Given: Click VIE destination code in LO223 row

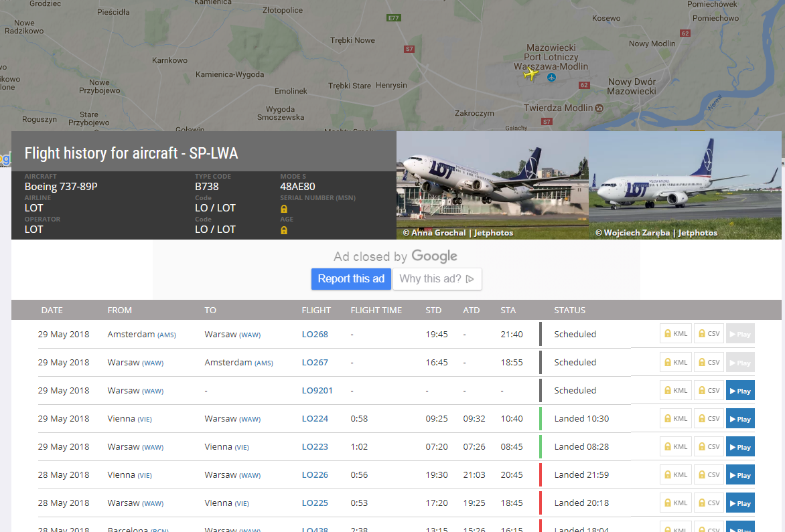Looking at the screenshot, I should pyautogui.click(x=242, y=447).
